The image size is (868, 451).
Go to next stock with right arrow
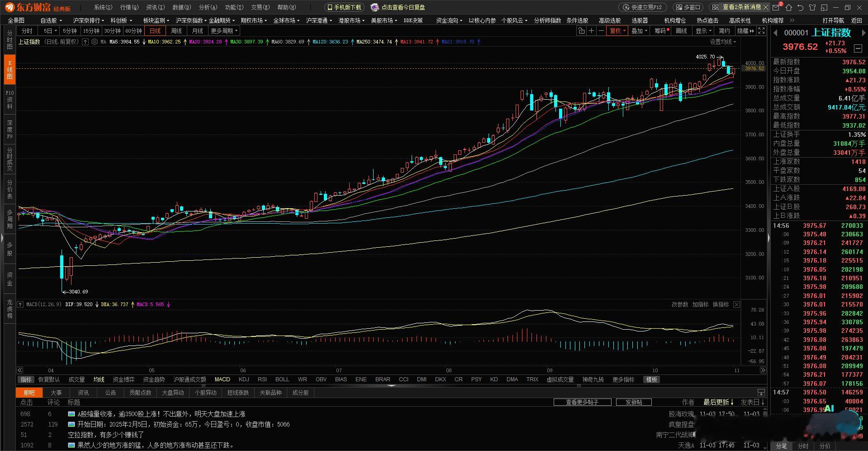[863, 33]
